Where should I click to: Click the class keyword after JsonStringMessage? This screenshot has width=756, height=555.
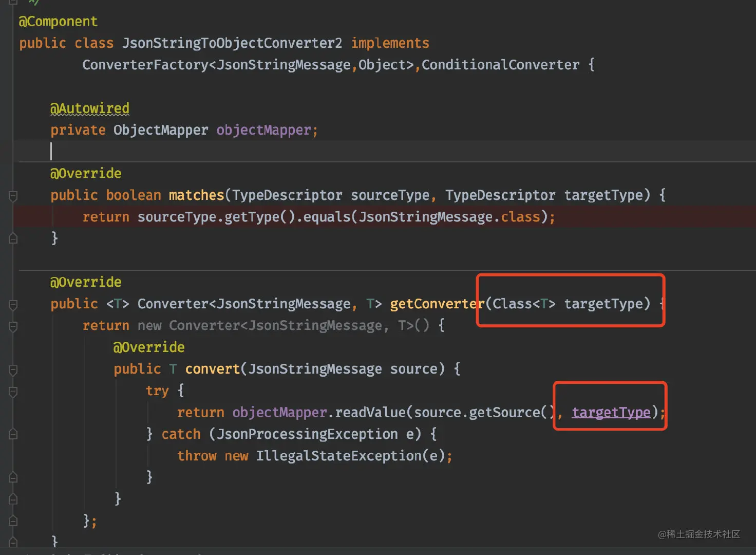click(520, 217)
